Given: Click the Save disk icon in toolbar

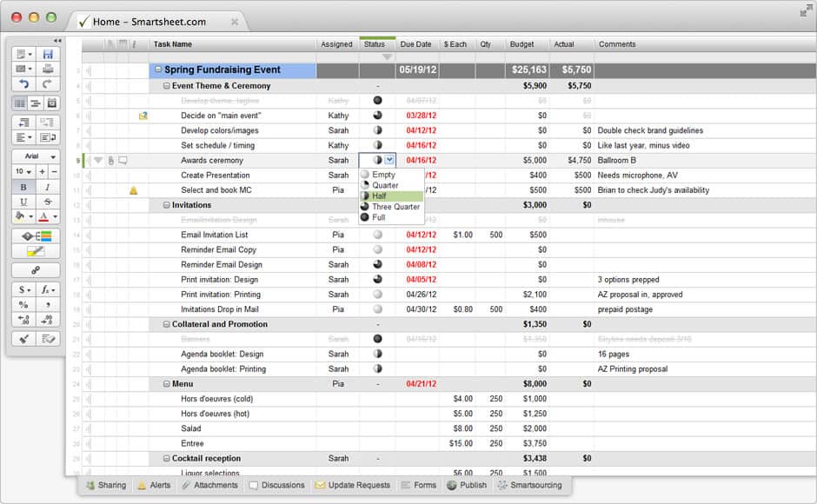Looking at the screenshot, I should click(48, 54).
